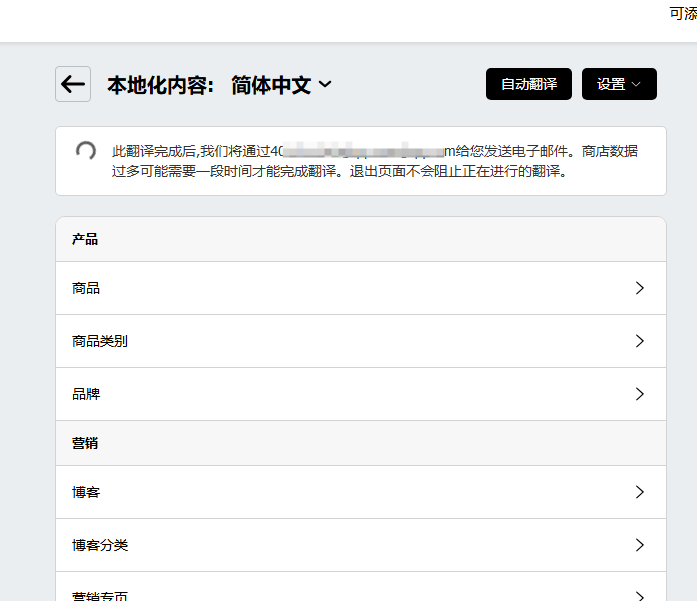Click the right arrow on 品牌 row
This screenshot has height=601, width=697.
pyautogui.click(x=640, y=394)
